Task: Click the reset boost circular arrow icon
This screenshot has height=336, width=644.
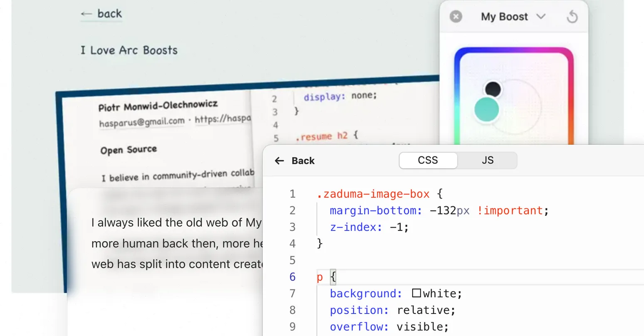Action: click(572, 17)
